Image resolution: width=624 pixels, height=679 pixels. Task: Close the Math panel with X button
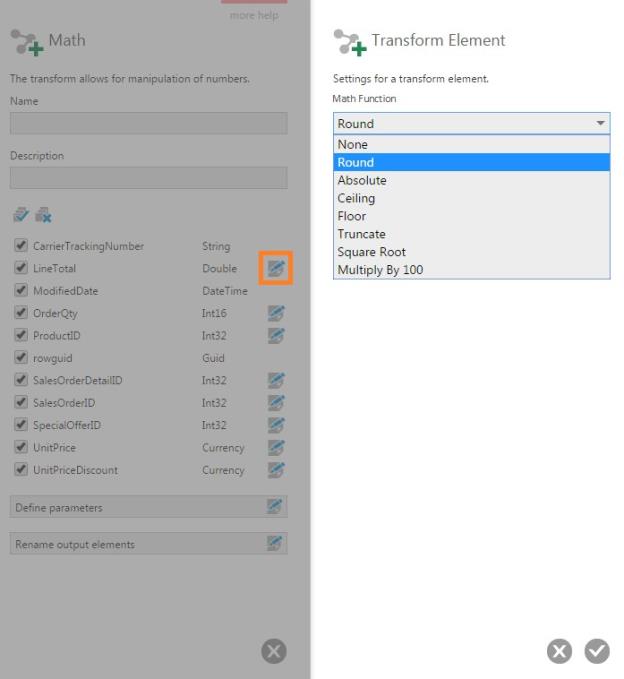[273, 651]
